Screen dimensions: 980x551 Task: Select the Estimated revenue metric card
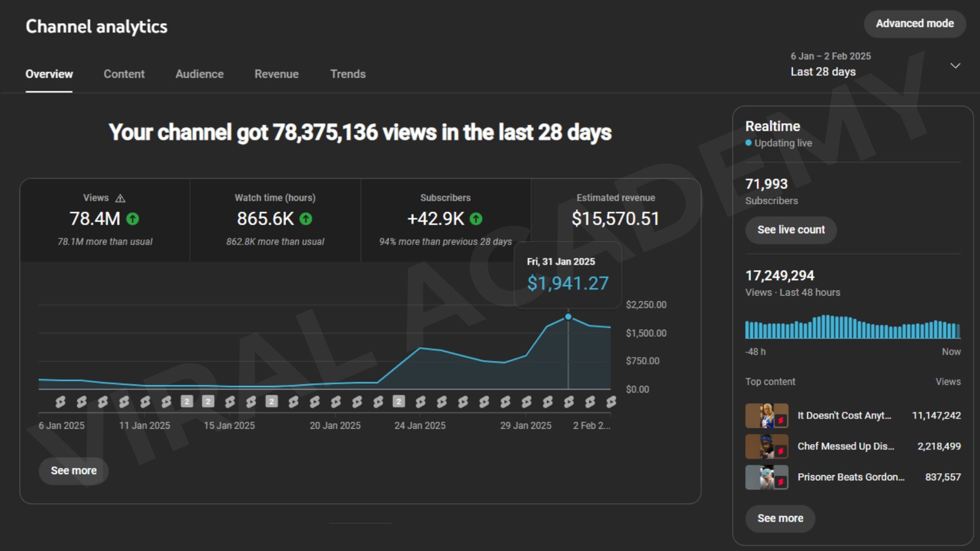point(616,220)
